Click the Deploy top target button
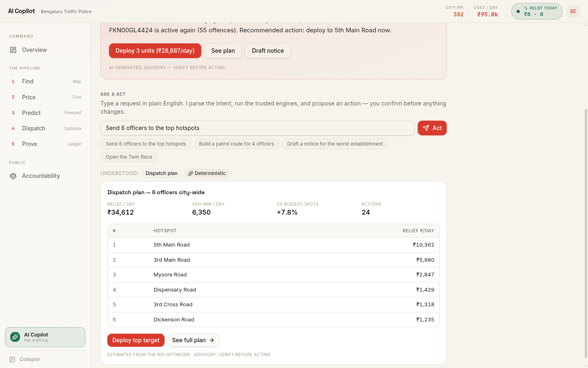588x368 pixels. click(136, 340)
